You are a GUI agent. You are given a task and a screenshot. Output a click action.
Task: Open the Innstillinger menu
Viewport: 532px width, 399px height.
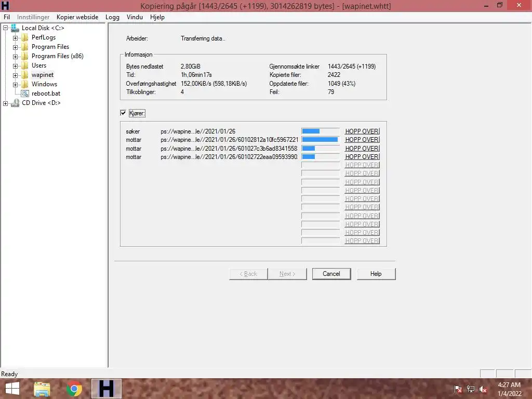click(33, 17)
